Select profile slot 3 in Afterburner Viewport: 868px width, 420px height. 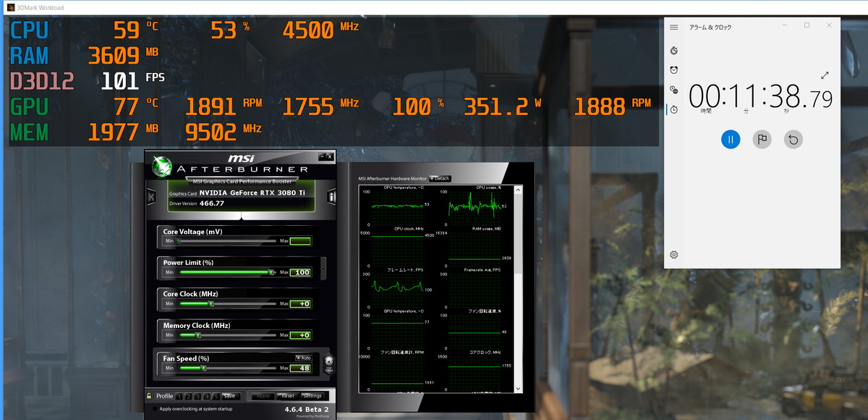pyautogui.click(x=197, y=396)
